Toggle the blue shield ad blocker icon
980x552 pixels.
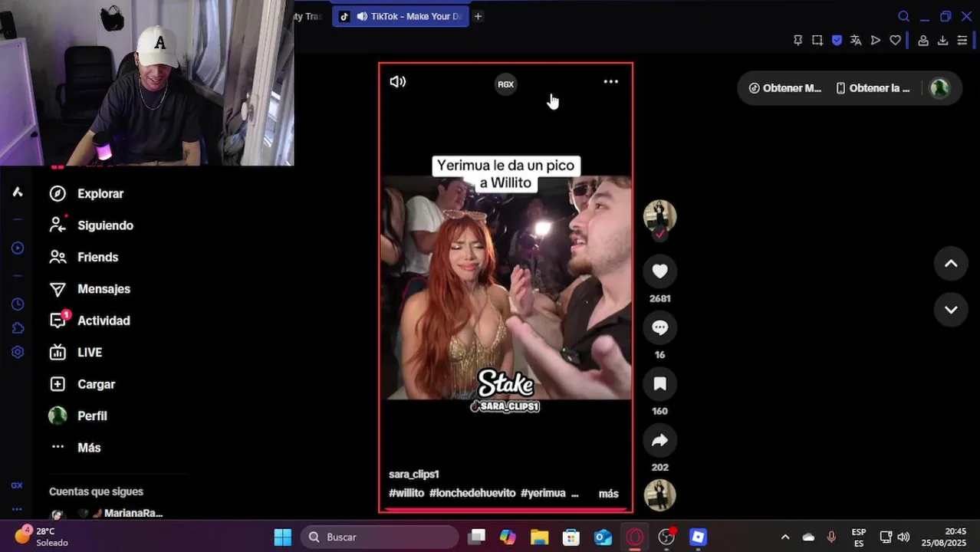pos(837,41)
